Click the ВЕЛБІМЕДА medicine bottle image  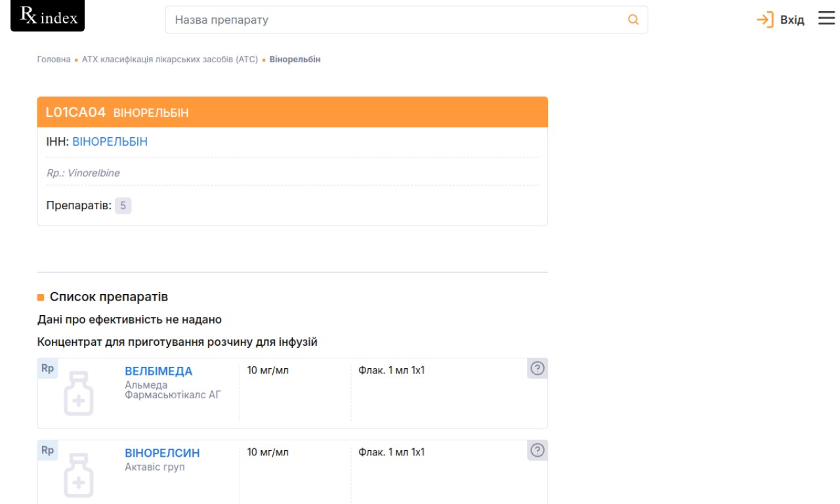click(79, 394)
